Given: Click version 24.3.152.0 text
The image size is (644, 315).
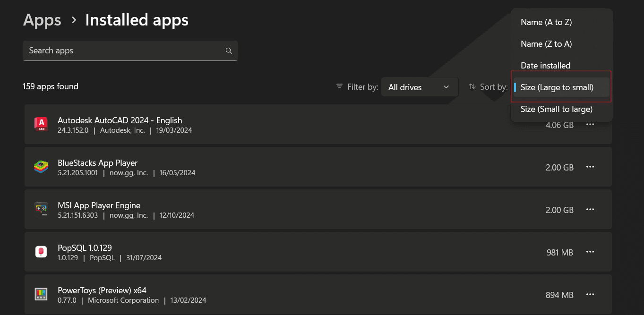Looking at the screenshot, I should pos(73,130).
